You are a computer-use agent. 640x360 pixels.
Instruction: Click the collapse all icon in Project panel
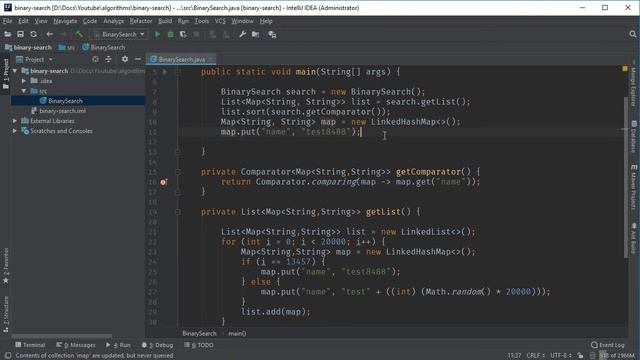tap(108, 59)
